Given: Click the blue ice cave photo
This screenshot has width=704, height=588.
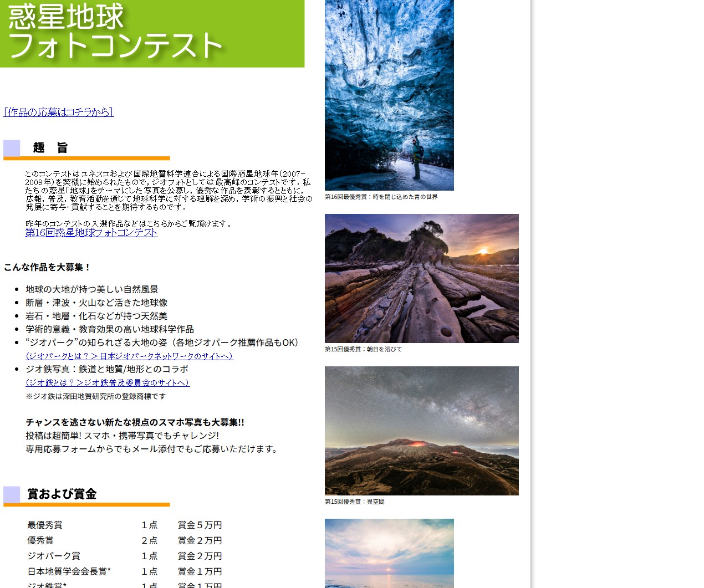Looking at the screenshot, I should coord(389,95).
